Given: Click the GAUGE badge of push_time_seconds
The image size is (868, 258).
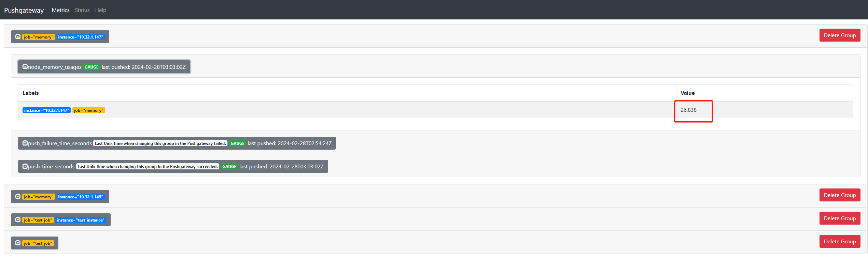Looking at the screenshot, I should 229,167.
